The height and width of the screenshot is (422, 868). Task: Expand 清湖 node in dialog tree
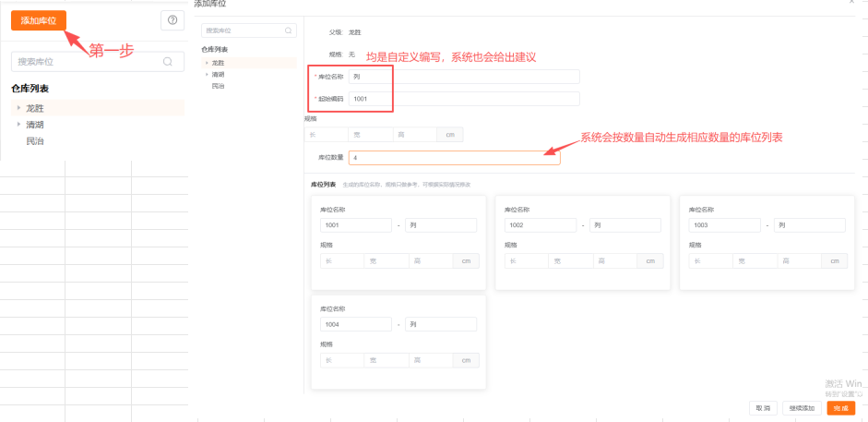point(207,75)
